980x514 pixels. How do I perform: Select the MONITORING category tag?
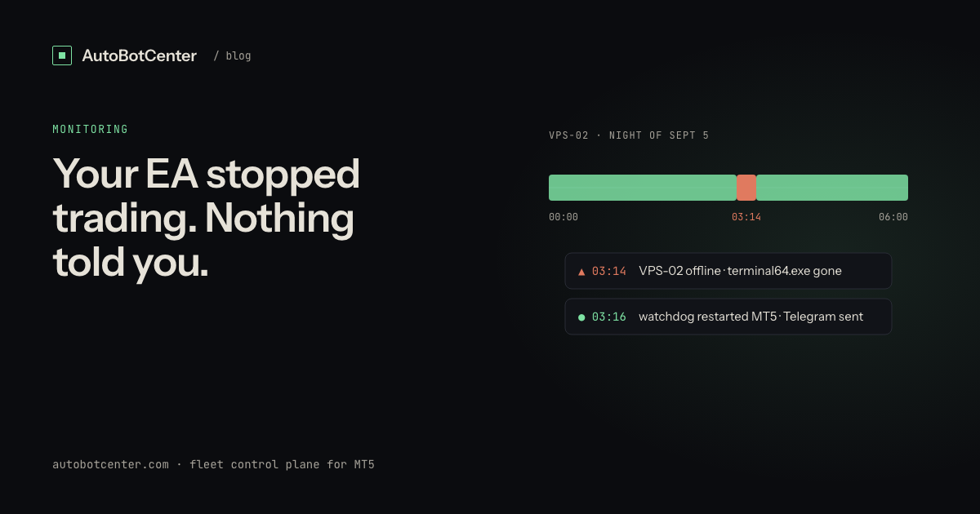point(91,129)
